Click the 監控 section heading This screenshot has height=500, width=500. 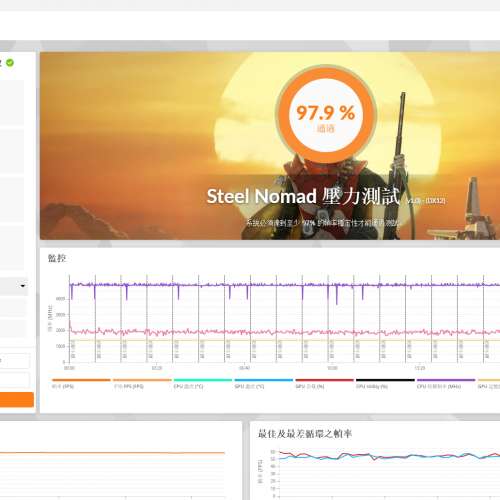tap(57, 258)
